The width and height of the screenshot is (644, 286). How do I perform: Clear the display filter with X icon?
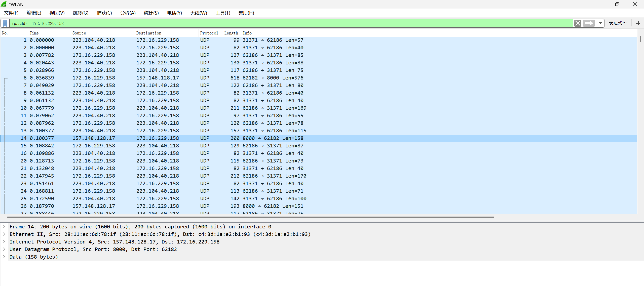(x=578, y=23)
